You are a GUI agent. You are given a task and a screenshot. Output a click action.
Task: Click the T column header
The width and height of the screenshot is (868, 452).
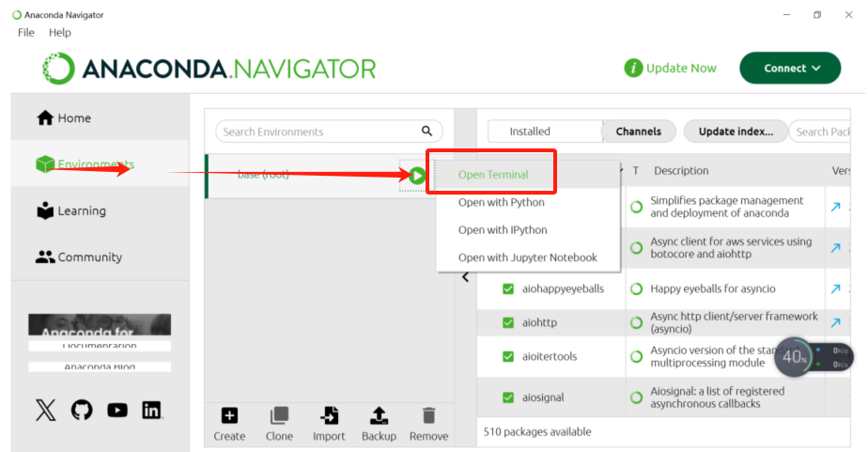tap(635, 171)
